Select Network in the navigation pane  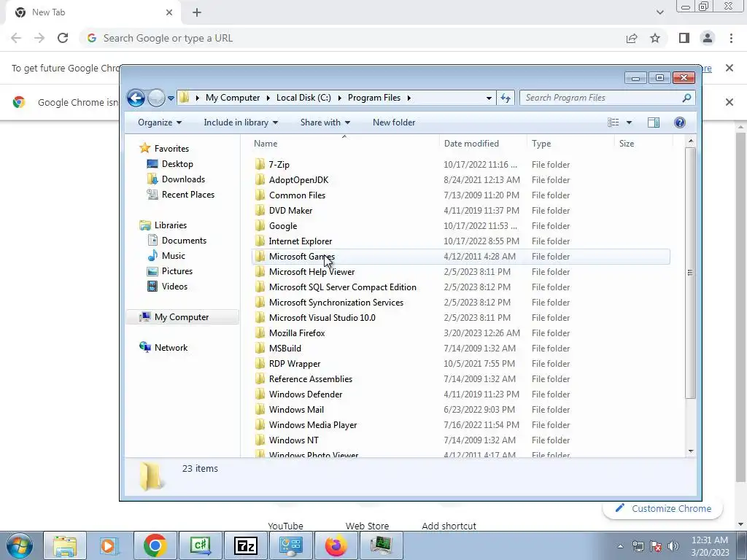point(171,348)
